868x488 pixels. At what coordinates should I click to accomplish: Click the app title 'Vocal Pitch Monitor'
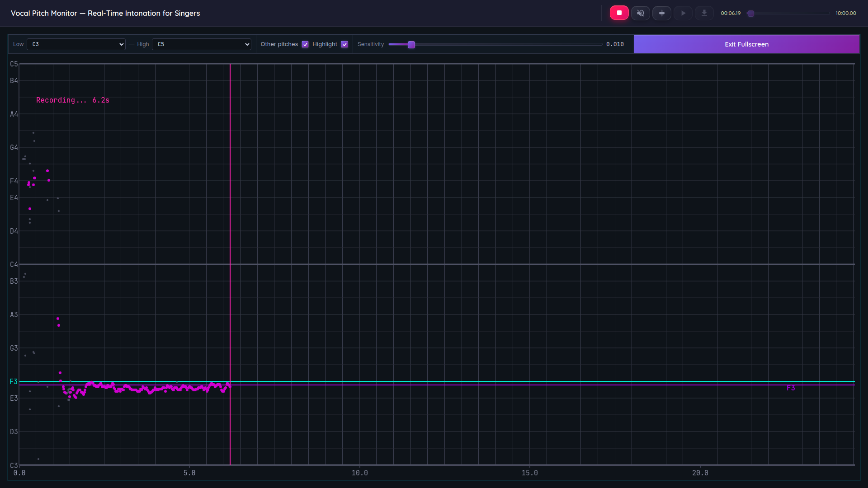coord(44,14)
